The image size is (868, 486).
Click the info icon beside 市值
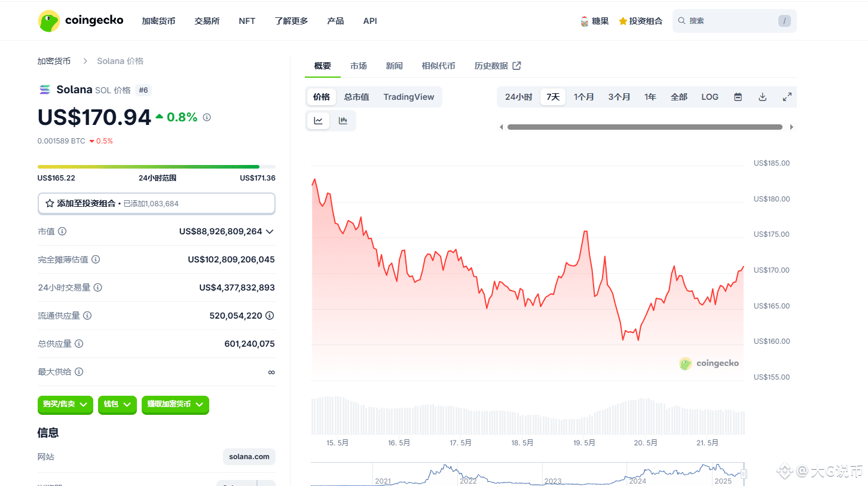pos(62,231)
